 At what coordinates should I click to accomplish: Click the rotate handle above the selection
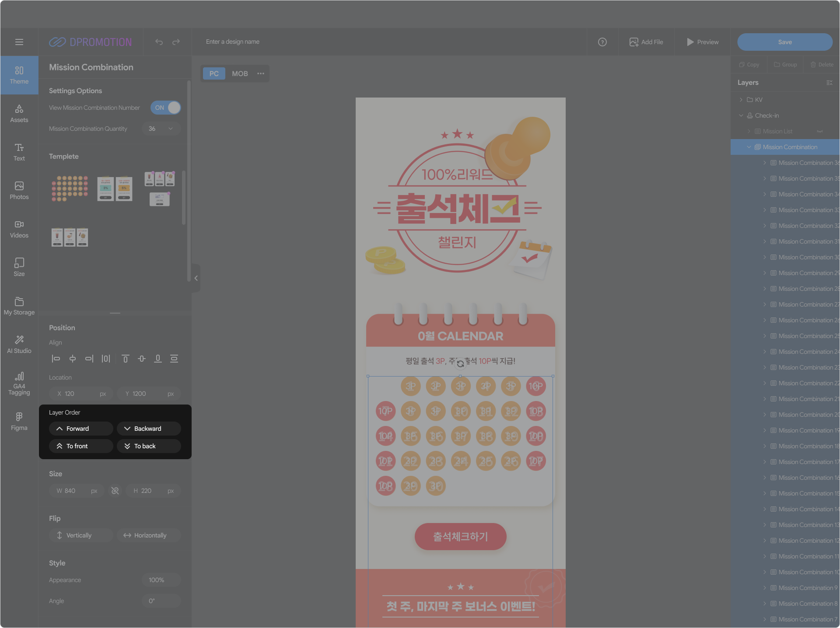click(460, 363)
